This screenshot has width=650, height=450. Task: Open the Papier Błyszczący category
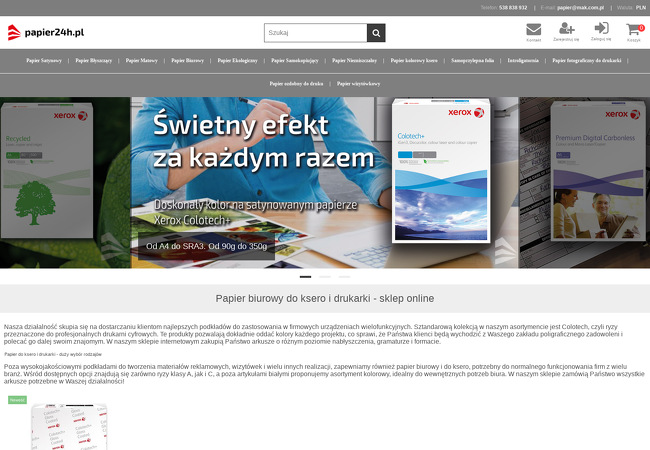94,60
